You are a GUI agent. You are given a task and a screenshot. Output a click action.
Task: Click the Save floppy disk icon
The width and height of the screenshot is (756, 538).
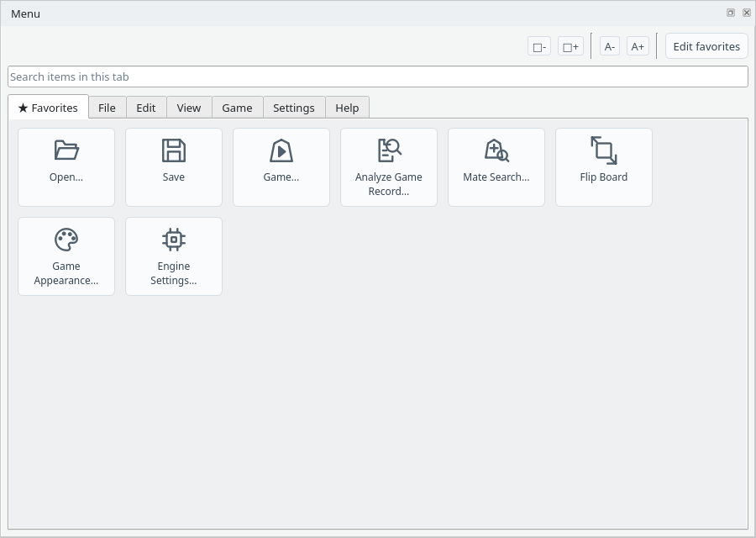(x=174, y=150)
